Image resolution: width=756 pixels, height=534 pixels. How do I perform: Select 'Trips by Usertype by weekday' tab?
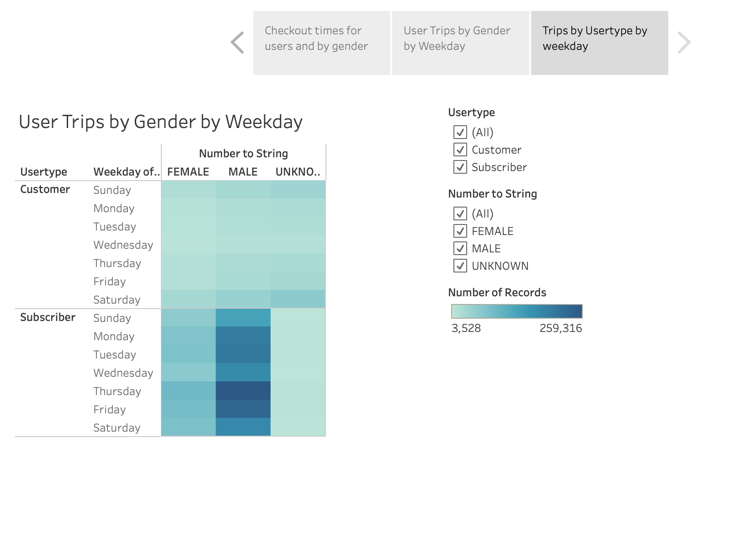point(600,43)
